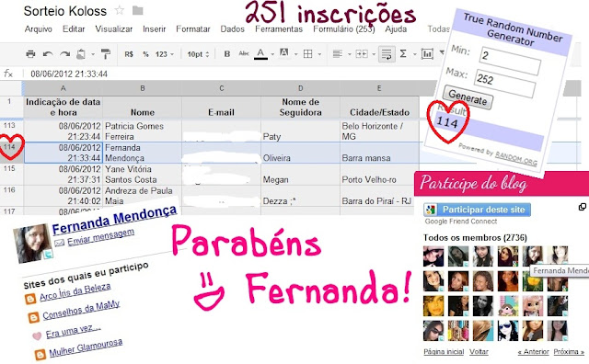Follow the RANDOM.ORG link
Image resolution: width=589 pixels, height=364 pixels.
516,158
